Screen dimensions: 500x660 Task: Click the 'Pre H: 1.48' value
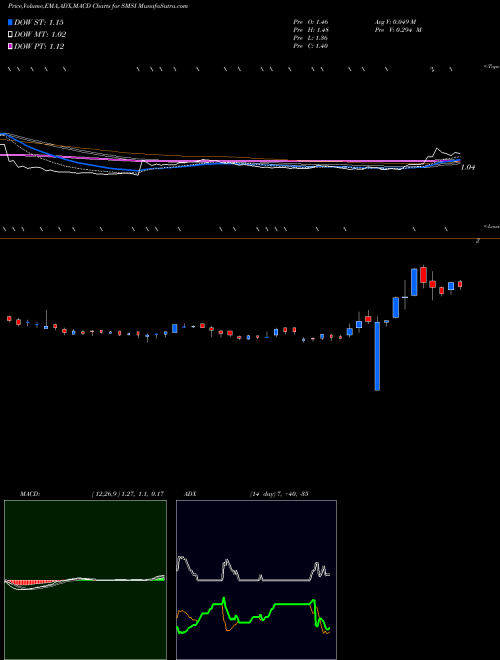click(x=311, y=30)
